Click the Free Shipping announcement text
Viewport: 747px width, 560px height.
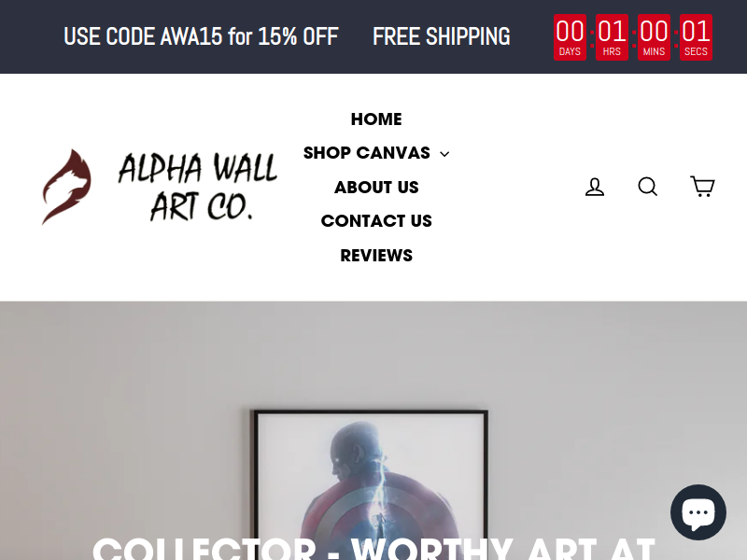pyautogui.click(x=441, y=36)
